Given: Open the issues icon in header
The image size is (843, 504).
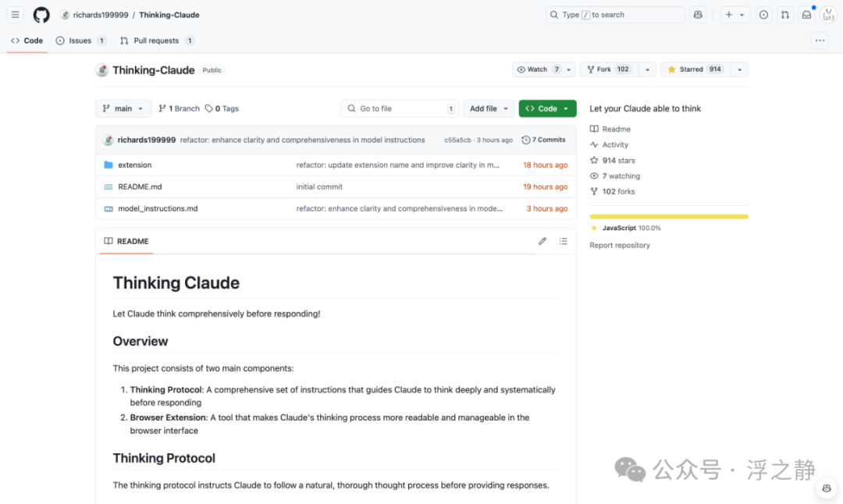Looking at the screenshot, I should pyautogui.click(x=763, y=15).
